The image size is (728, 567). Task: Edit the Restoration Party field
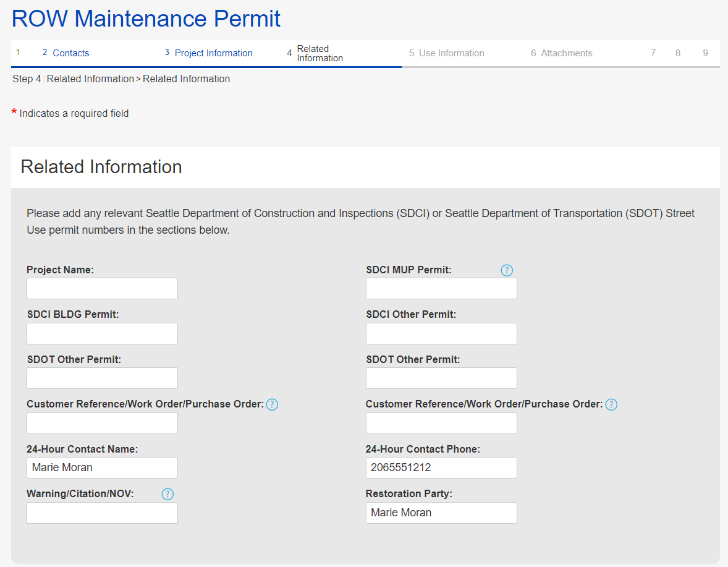(x=441, y=513)
